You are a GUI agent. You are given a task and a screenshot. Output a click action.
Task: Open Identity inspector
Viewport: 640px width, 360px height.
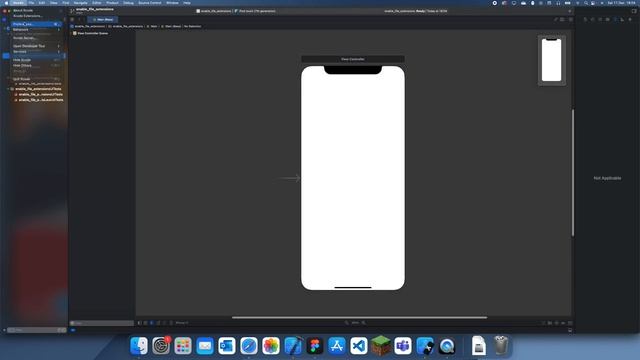[607, 19]
